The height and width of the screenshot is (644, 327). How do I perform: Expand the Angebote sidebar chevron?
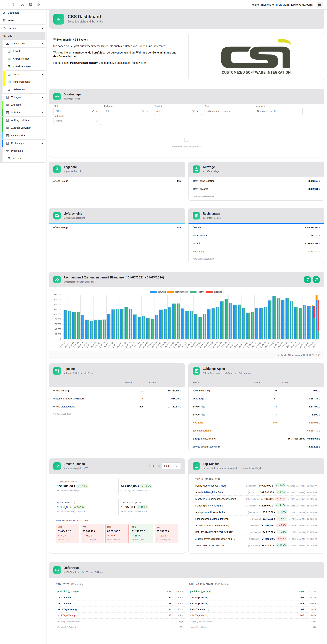(x=42, y=105)
